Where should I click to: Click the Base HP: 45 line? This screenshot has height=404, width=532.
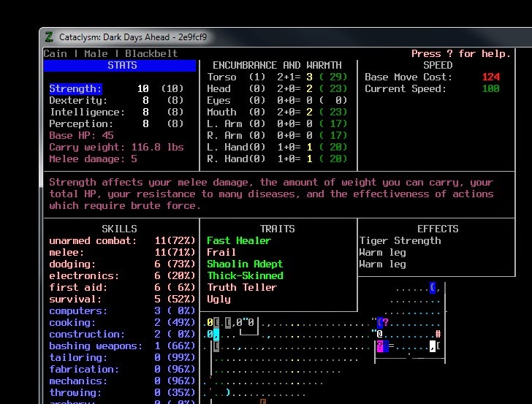point(81,135)
